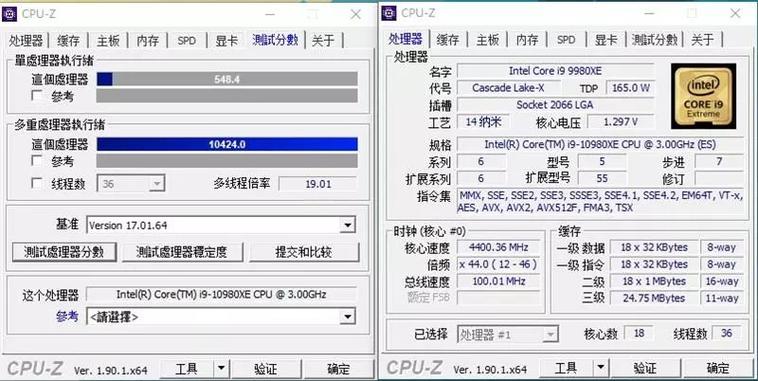
Task: Click the 插槽 value Socket 2066 LGA
Action: tap(555, 105)
